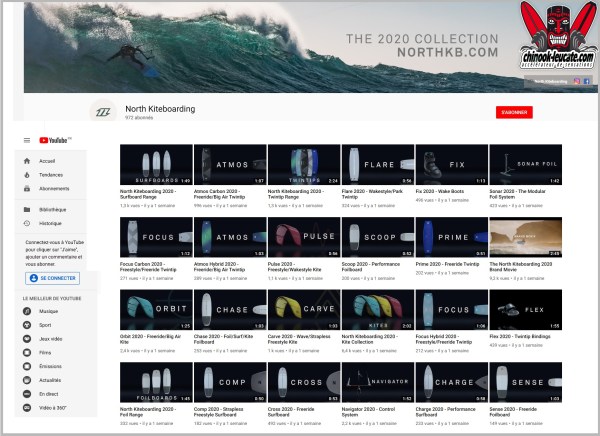Open Atmos Carbon 2020 video thumbnail
Viewport: 600px width, 436px height.
coord(230,165)
